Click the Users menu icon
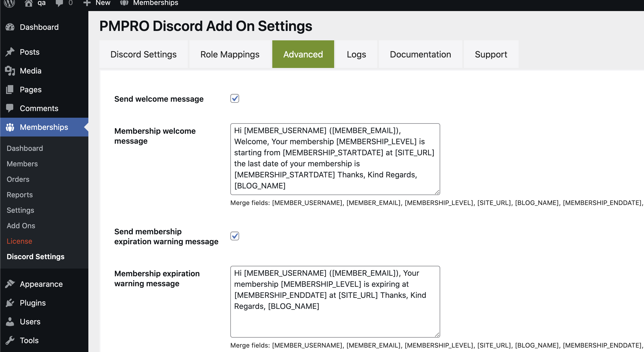Image resolution: width=644 pixels, height=352 pixels. tap(11, 322)
